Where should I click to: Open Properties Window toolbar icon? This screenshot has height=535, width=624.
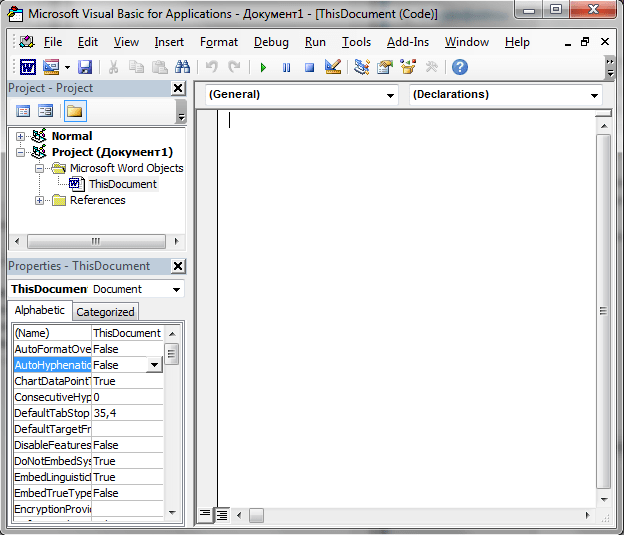coord(385,67)
